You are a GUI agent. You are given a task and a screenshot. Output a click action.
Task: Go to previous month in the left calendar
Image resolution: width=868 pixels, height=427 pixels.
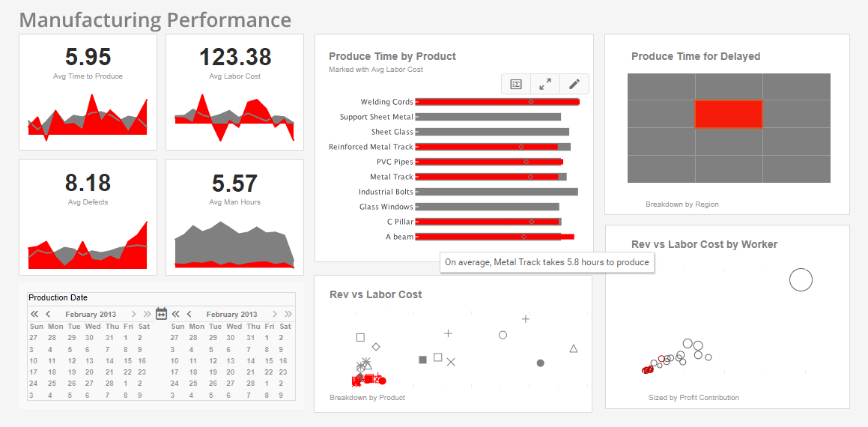point(48,314)
